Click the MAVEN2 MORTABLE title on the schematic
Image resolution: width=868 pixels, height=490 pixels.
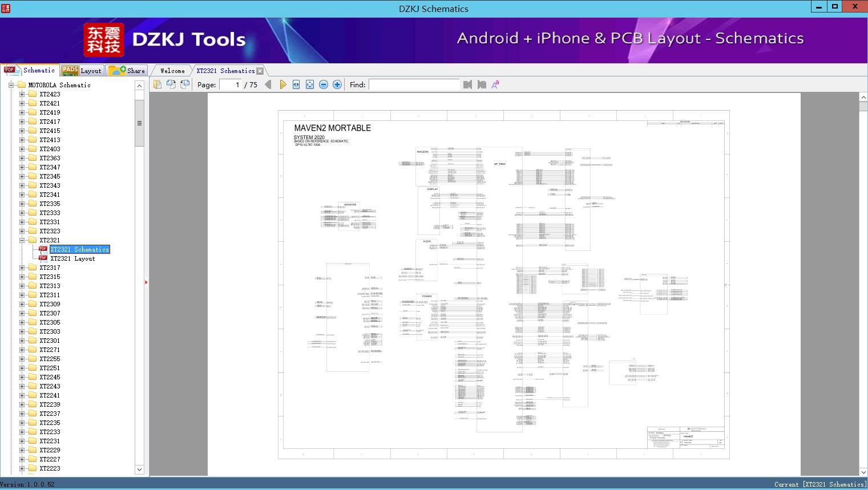[332, 128]
